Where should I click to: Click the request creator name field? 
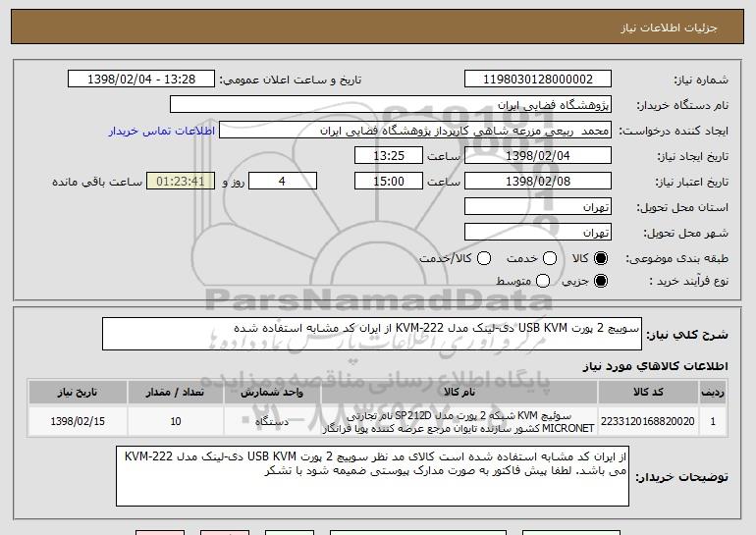pos(415,131)
